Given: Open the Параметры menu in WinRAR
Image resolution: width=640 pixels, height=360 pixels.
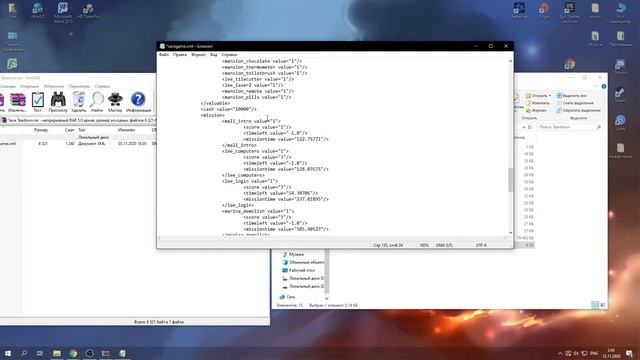Looking at the screenshot, I should tap(79, 87).
